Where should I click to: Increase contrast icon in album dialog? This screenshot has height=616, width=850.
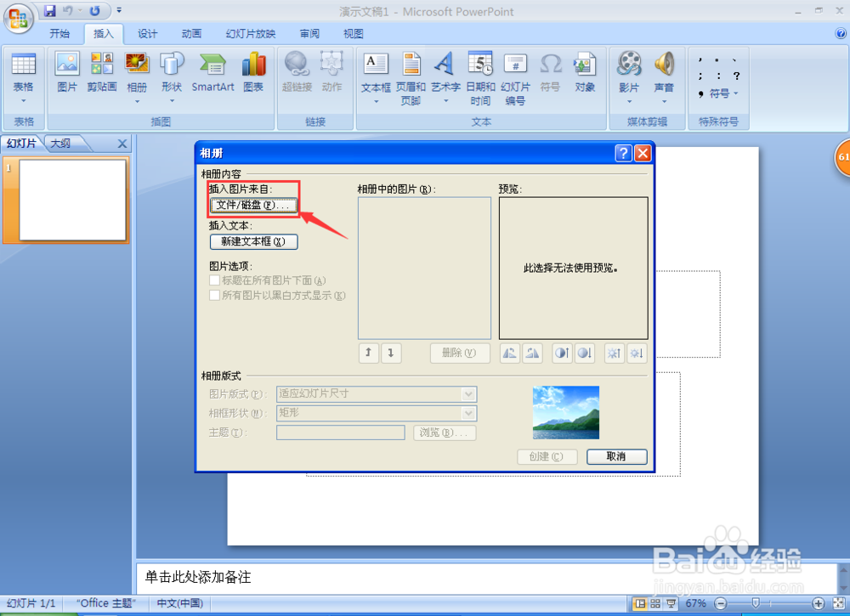[562, 353]
